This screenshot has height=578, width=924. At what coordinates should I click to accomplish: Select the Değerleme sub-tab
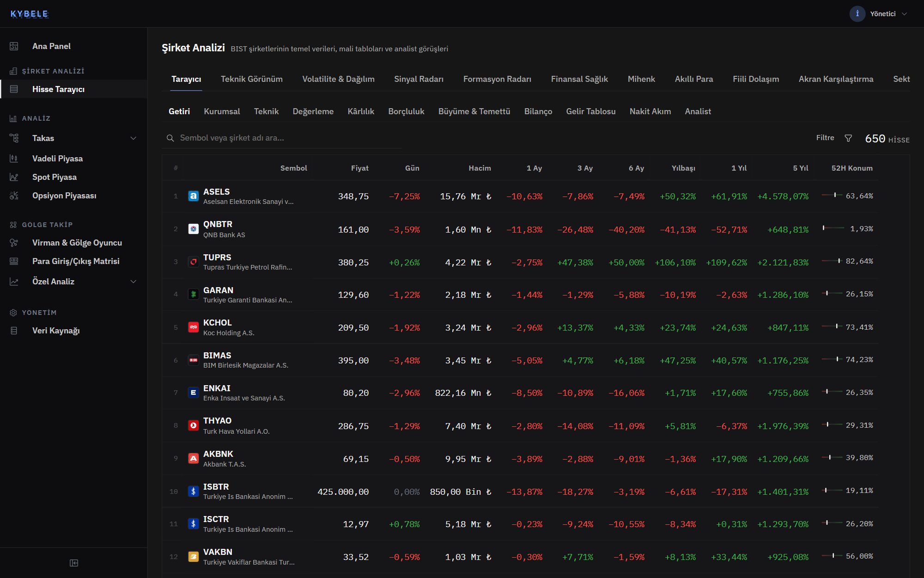tap(313, 111)
